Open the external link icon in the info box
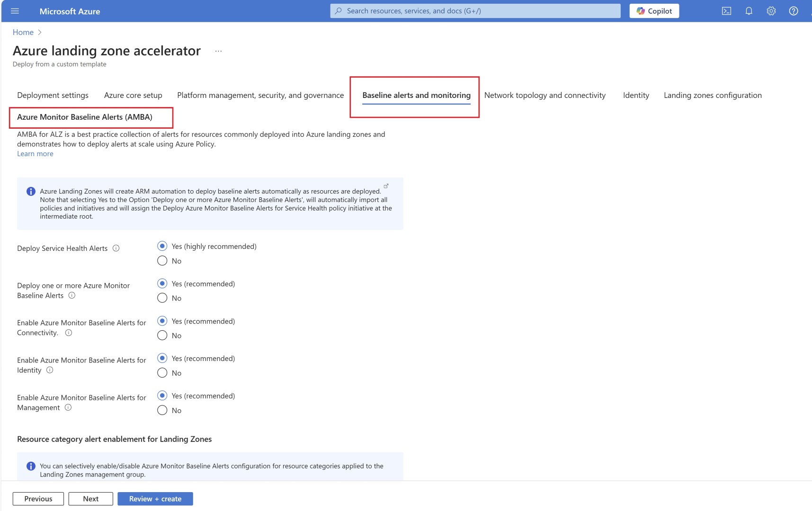The height and width of the screenshot is (511, 812). click(x=386, y=186)
